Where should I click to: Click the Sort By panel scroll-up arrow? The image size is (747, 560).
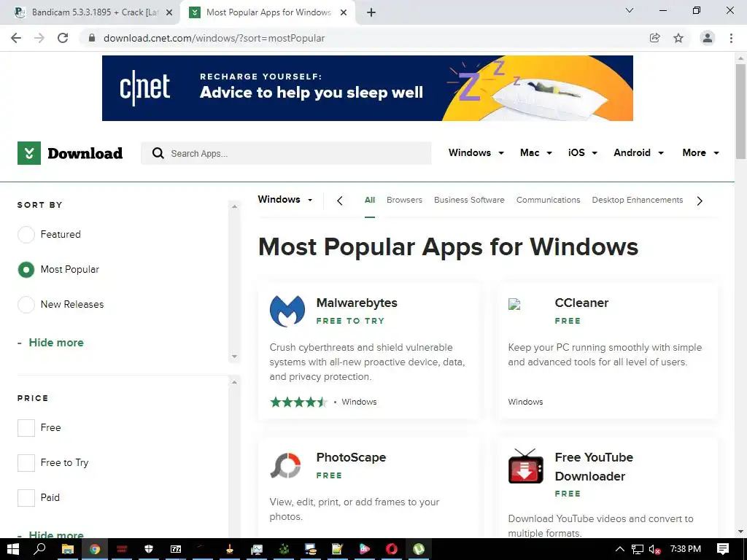click(234, 206)
